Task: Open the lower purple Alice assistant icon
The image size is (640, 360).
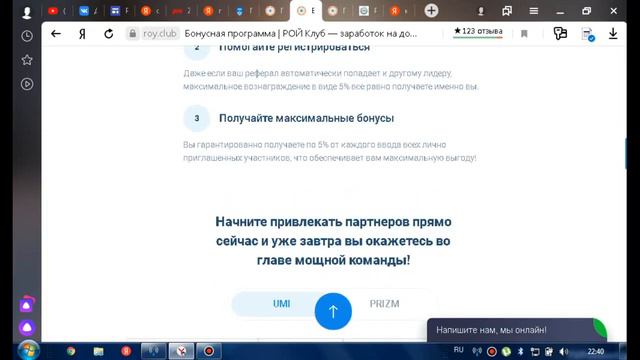Action: (x=27, y=327)
